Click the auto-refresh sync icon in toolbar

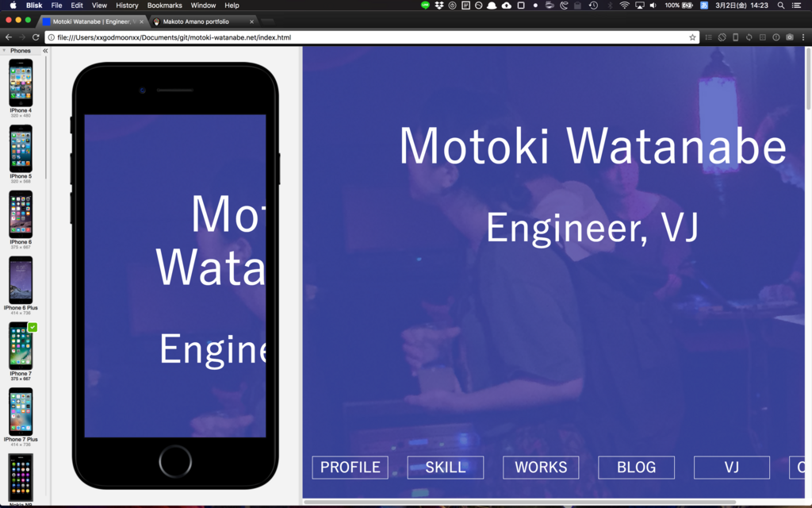749,37
